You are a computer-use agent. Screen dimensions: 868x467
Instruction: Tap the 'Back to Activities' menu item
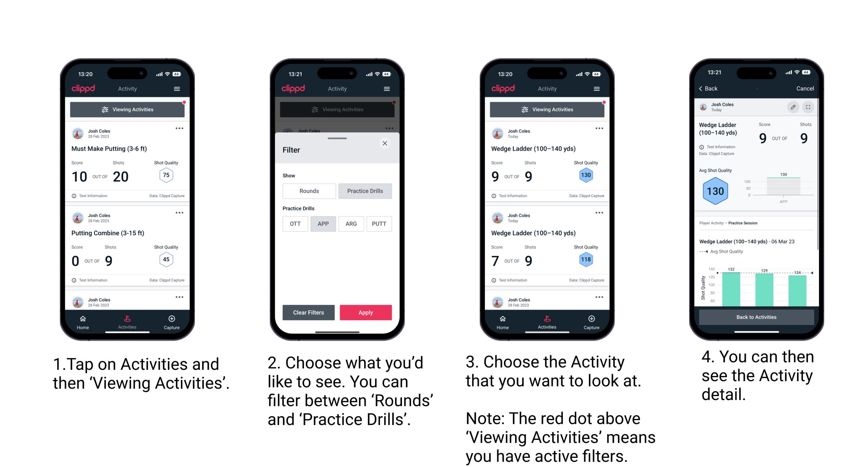757,317
